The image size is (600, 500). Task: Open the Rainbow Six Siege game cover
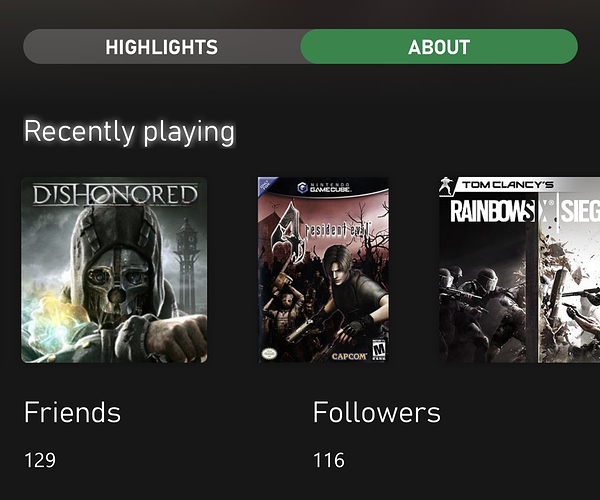[x=519, y=269]
